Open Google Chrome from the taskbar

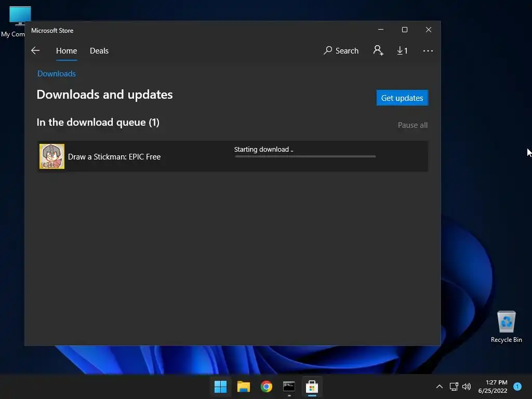coord(267,387)
